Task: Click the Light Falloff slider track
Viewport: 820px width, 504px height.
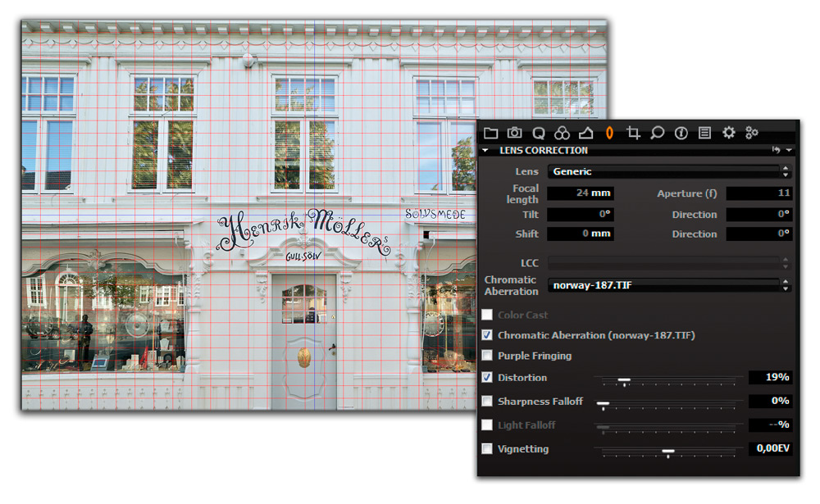Action: point(668,428)
